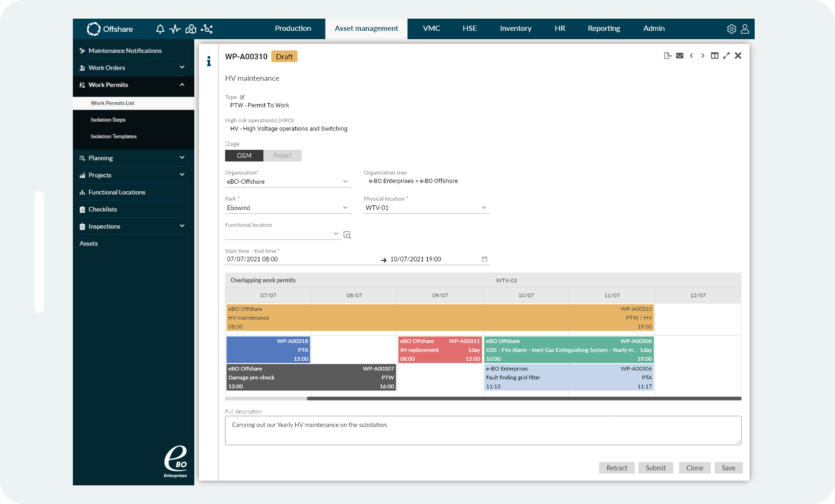Click the info icon beside permit
This screenshot has height=504, width=835.
pos(209,61)
